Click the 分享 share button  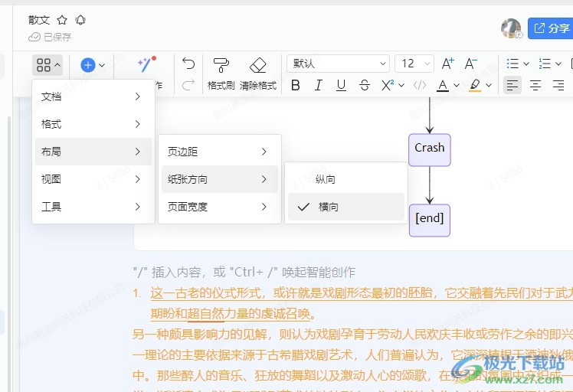pyautogui.click(x=550, y=28)
